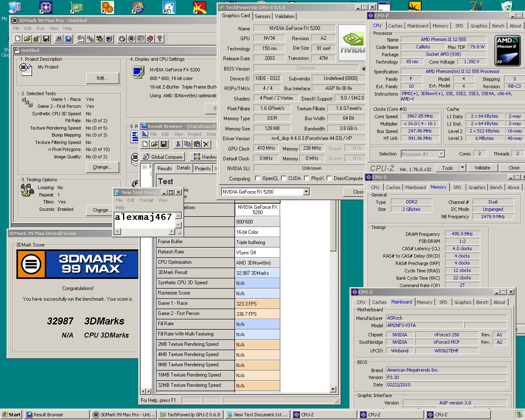Click Notepad scrollbar down arrow
The image size is (525, 420).
click(x=178, y=225)
